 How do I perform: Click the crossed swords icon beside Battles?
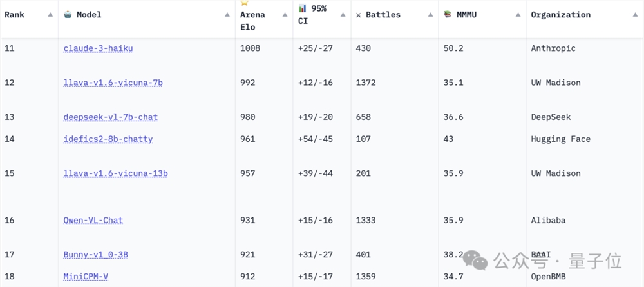[x=358, y=15]
